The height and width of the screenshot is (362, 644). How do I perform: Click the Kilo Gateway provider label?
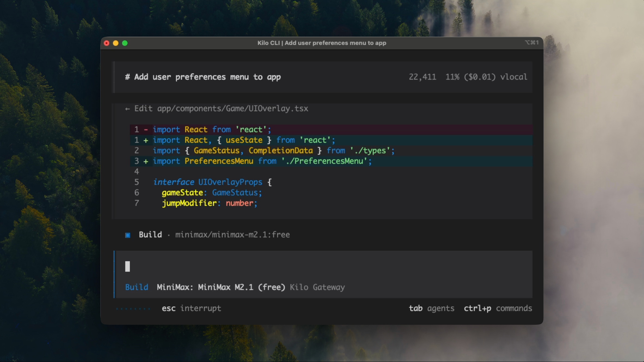pos(317,287)
